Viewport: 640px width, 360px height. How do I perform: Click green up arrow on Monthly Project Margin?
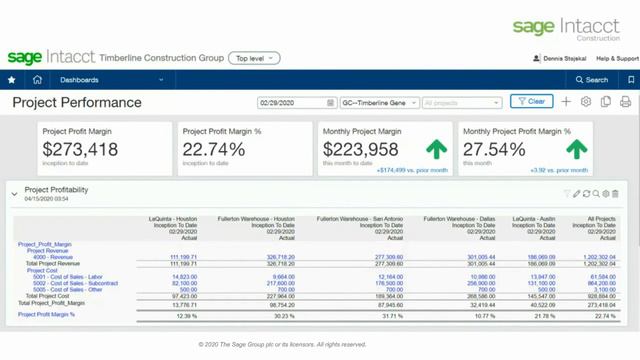[436, 149]
